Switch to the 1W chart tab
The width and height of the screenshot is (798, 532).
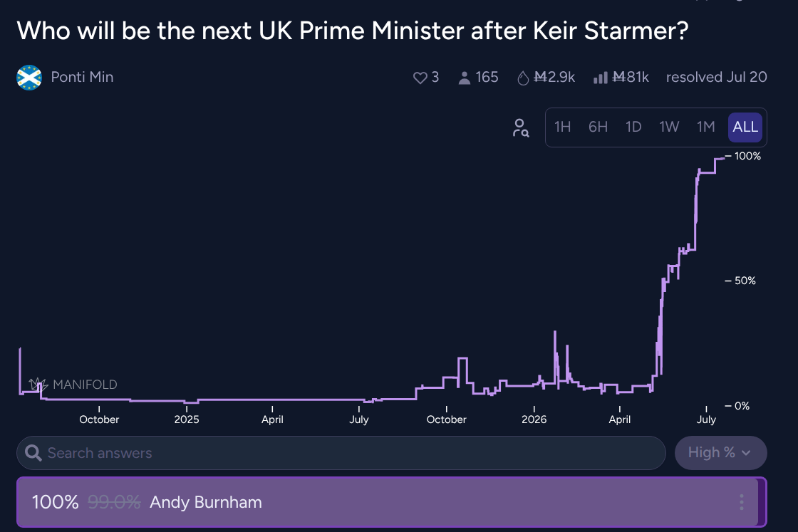[x=669, y=127]
